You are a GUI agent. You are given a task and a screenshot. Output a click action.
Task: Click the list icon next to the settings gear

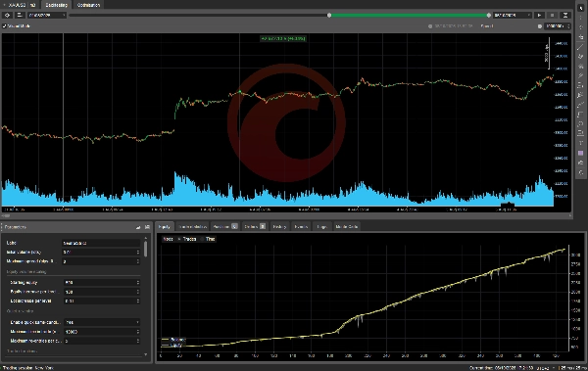20,15
